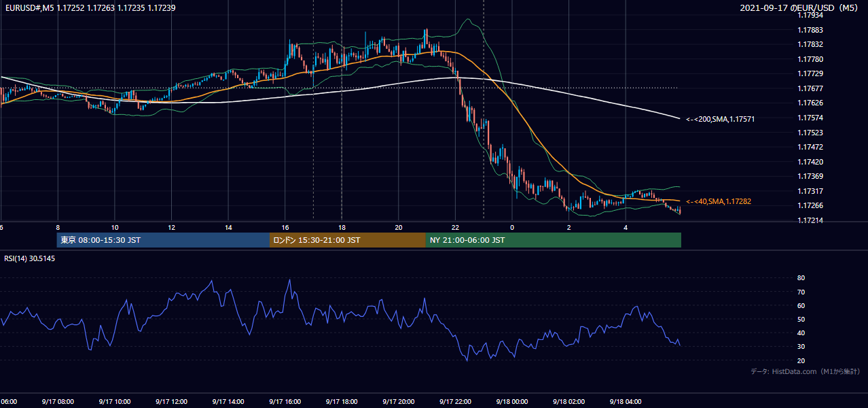The width and height of the screenshot is (868, 408).
Task: Click price axis label 1.17369
Action: (x=812, y=176)
